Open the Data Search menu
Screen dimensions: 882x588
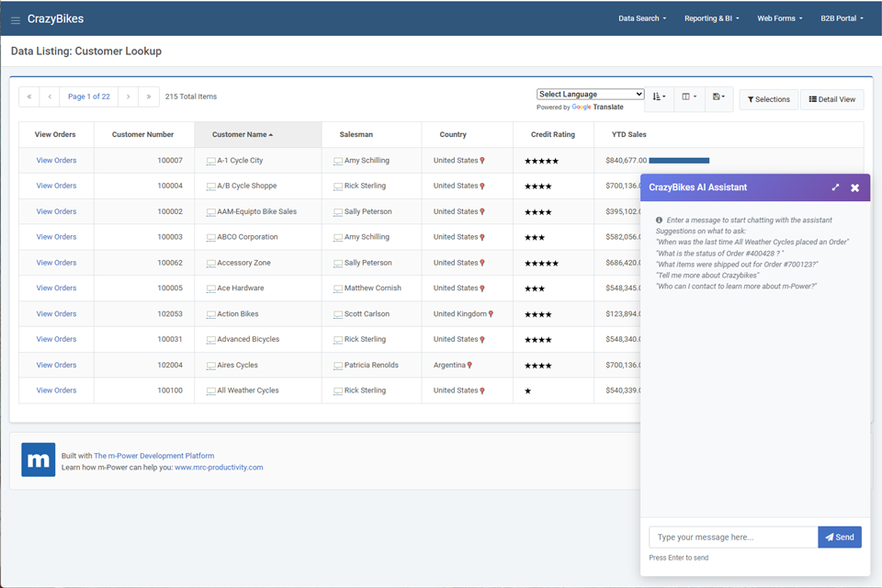click(x=641, y=17)
